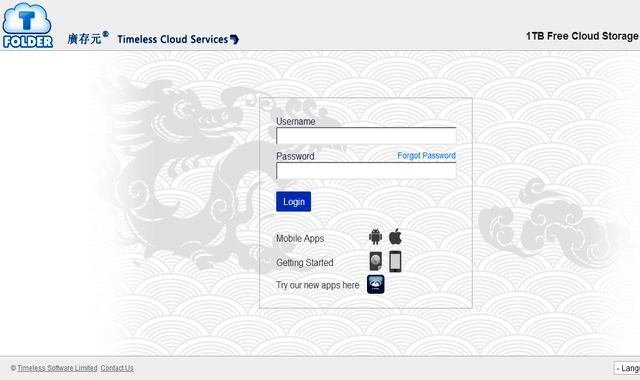Viewport: 640px width, 380px height.
Task: Click the Chinese brand name 廣存元
Action: click(84, 39)
